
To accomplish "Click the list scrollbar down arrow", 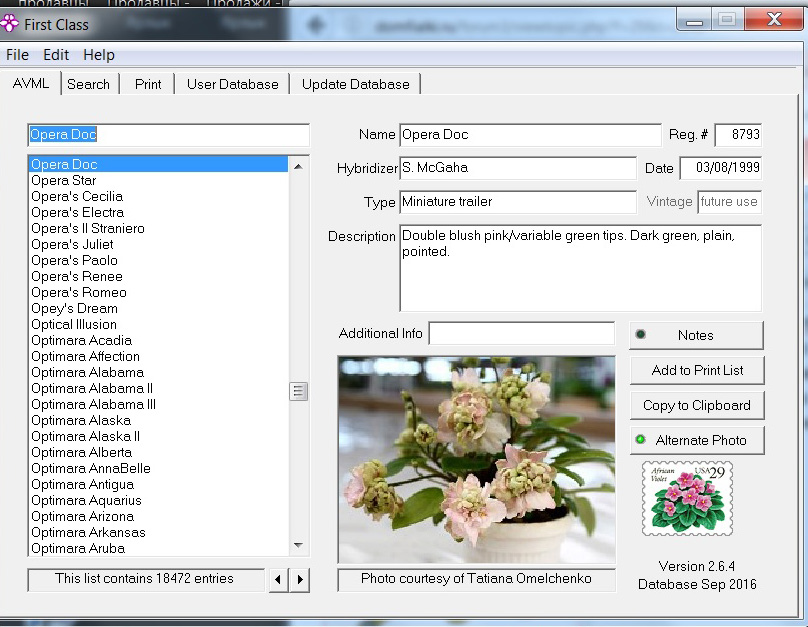I will click(x=298, y=545).
